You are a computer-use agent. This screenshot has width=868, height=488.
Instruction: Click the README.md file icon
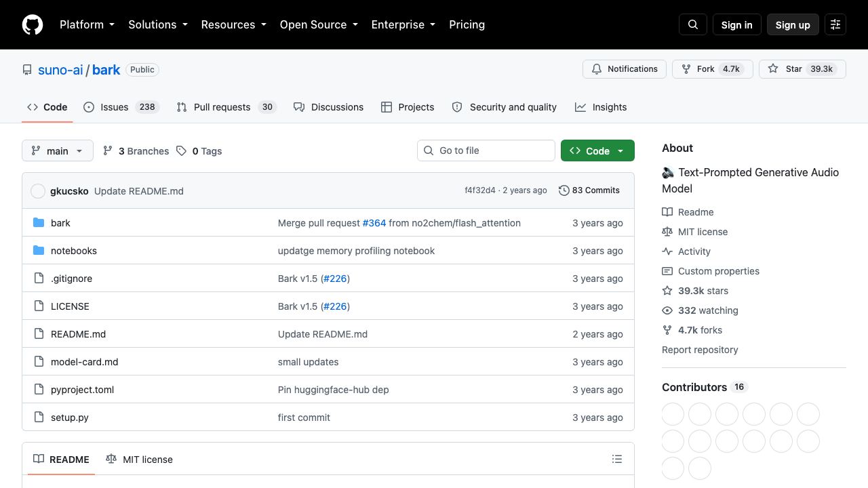[39, 334]
